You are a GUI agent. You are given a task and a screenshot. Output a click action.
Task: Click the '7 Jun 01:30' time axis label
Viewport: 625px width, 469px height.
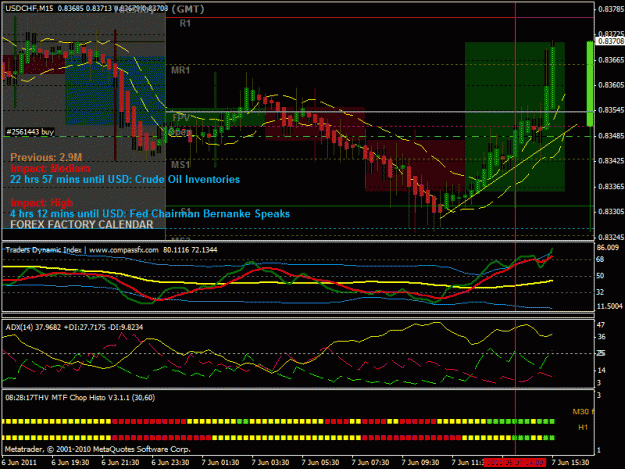pyautogui.click(x=220, y=462)
